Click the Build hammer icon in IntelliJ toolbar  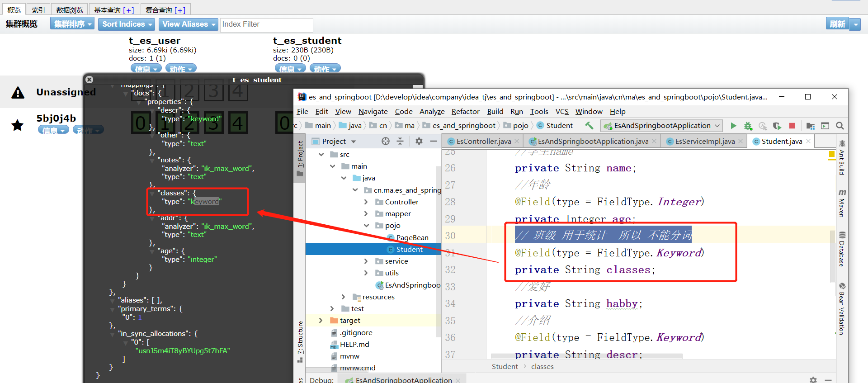[589, 126]
